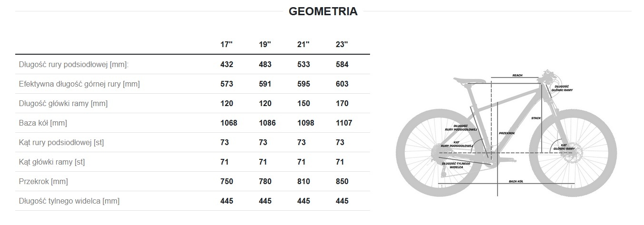Screen dimensions: 644x225
Task: Click the 1068 wheelbase value
Action: (x=229, y=123)
